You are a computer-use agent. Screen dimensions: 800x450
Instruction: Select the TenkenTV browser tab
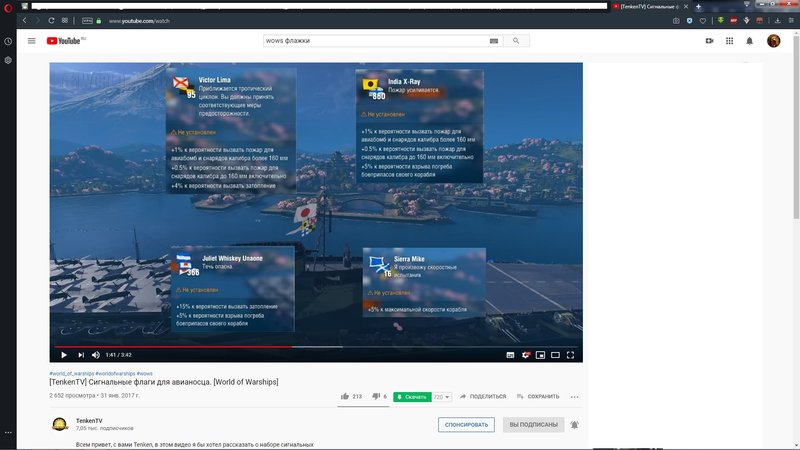tap(647, 7)
